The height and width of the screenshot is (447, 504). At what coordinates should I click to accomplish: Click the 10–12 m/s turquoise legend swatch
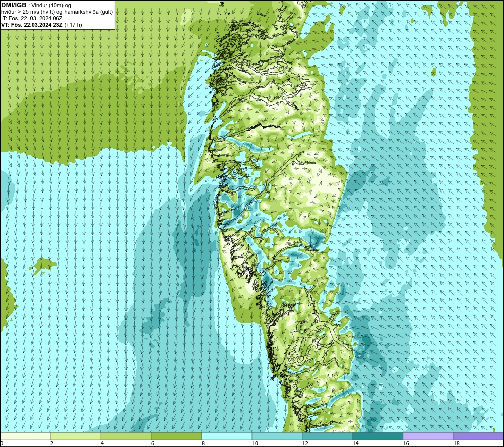[x=277, y=436]
